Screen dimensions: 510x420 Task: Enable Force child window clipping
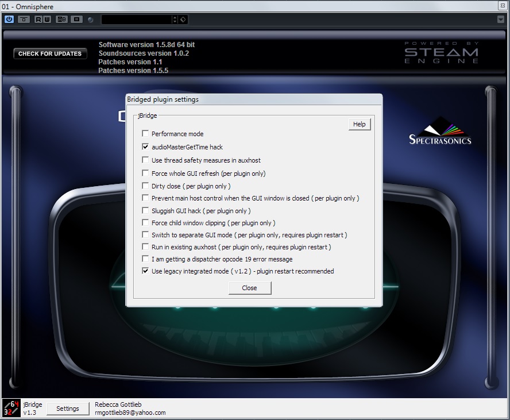click(145, 222)
